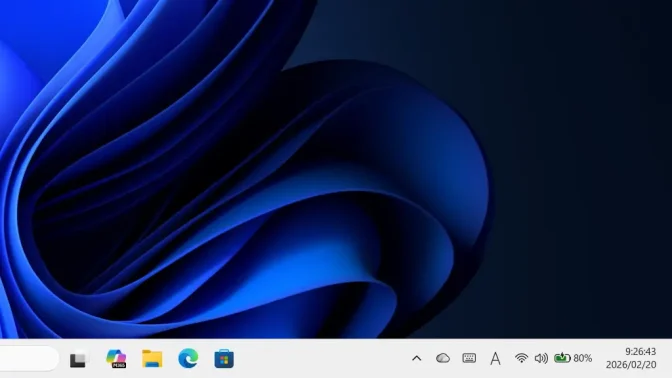Open the volume speaker icon

(x=541, y=358)
